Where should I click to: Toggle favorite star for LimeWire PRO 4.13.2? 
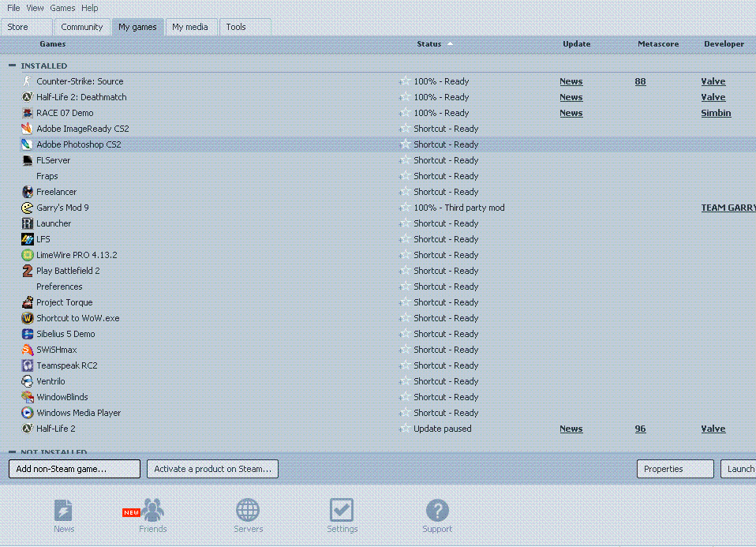[405, 255]
